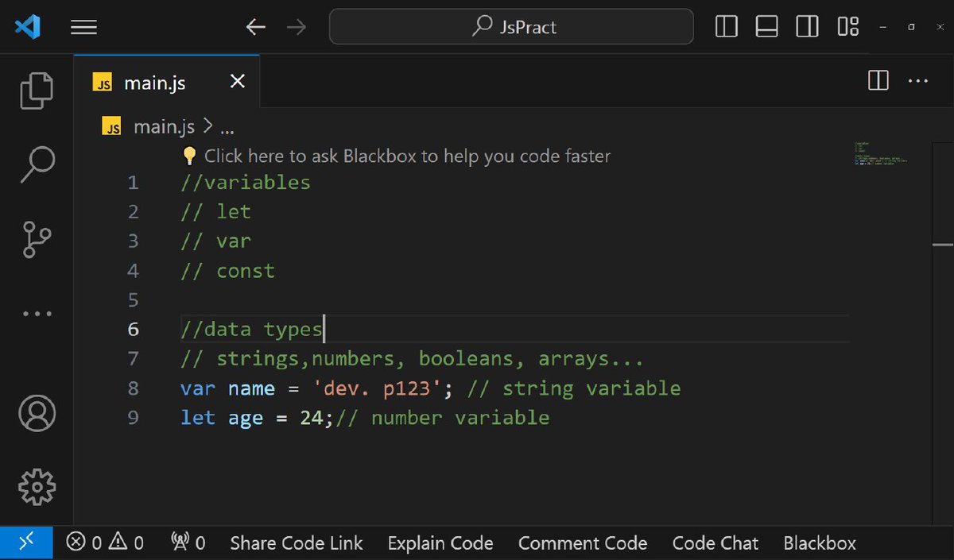Toggle the primary side bar layout icon
Image resolution: width=954 pixels, height=560 pixels.
(727, 27)
